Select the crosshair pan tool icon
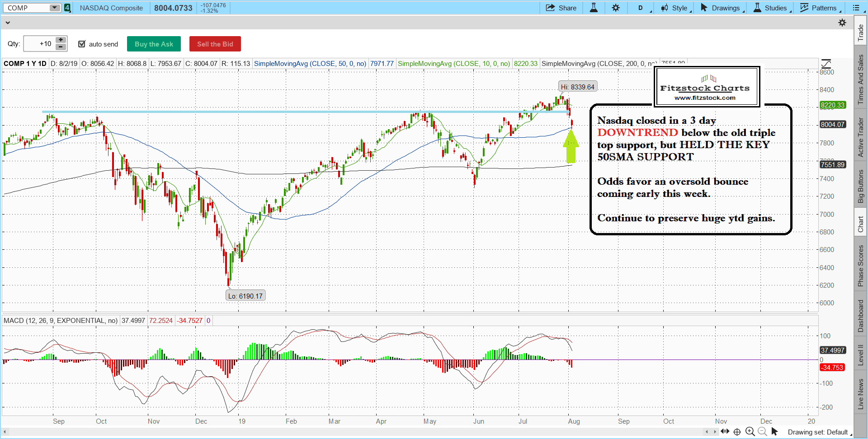 (737, 432)
